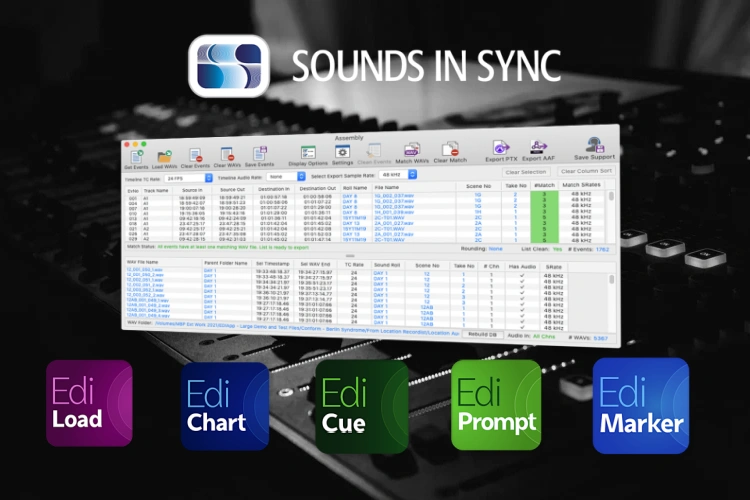This screenshot has width=750, height=500.
Task: Click the Get Events toolbar icon
Action: pyautogui.click(x=137, y=156)
